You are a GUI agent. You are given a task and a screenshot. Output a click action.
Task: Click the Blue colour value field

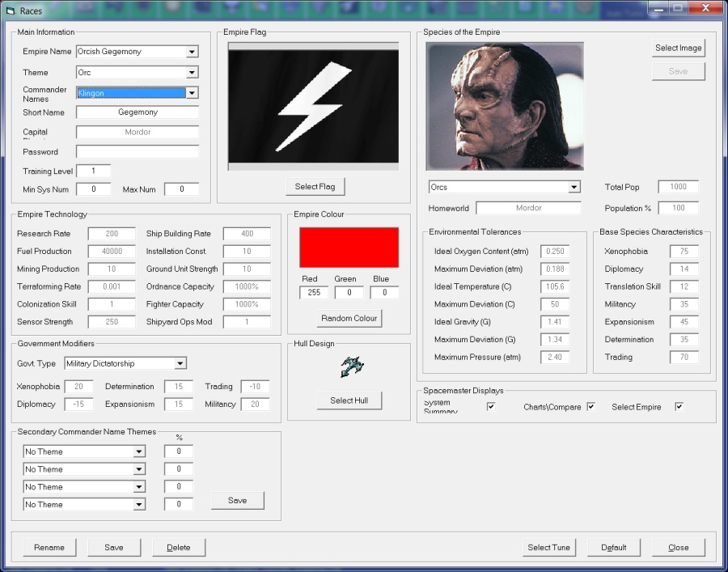tap(384, 293)
